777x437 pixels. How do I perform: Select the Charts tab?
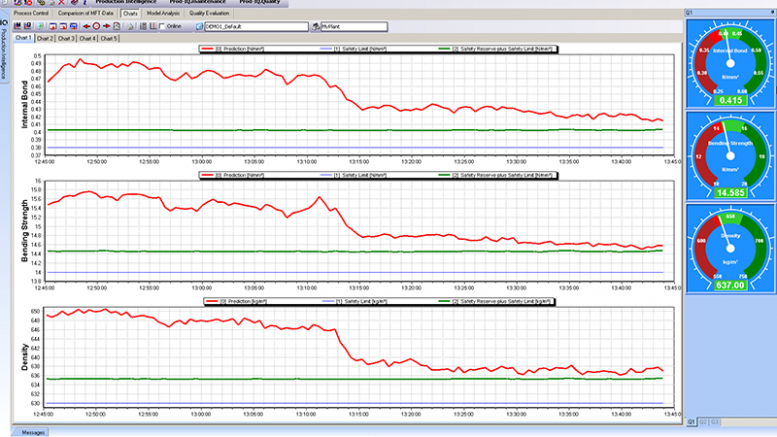point(130,13)
